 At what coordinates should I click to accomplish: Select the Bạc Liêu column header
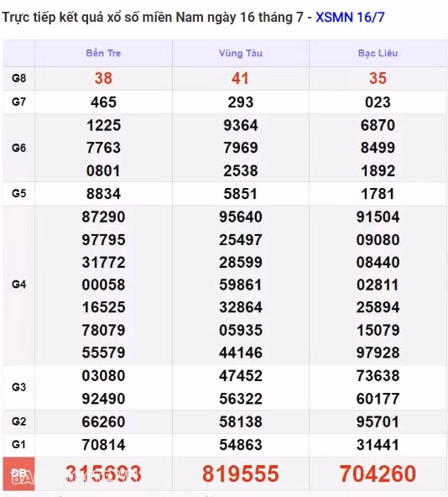378,53
